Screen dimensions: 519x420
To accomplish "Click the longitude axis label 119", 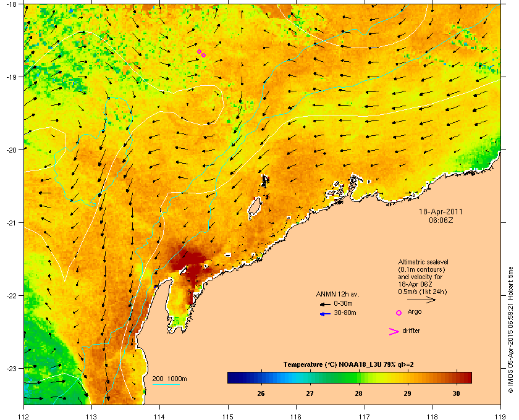I will [500, 417].
